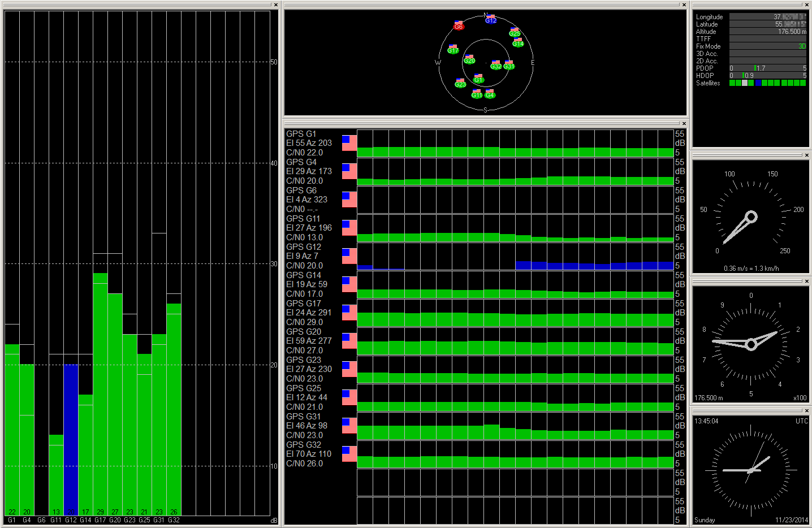Click the flag icon next to GPS G32
The image size is (812, 528).
coord(349,454)
